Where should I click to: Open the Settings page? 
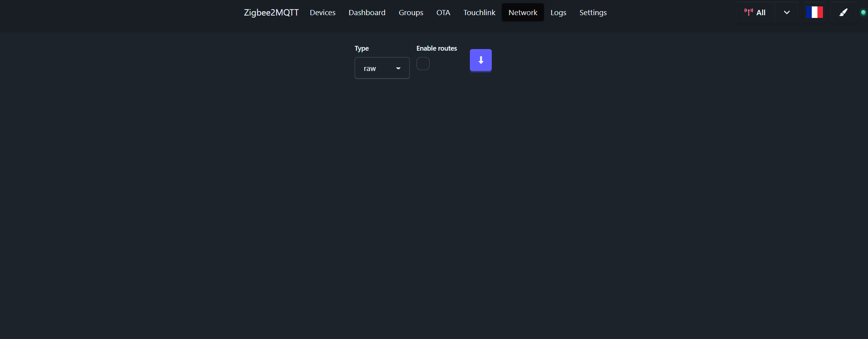[593, 12]
